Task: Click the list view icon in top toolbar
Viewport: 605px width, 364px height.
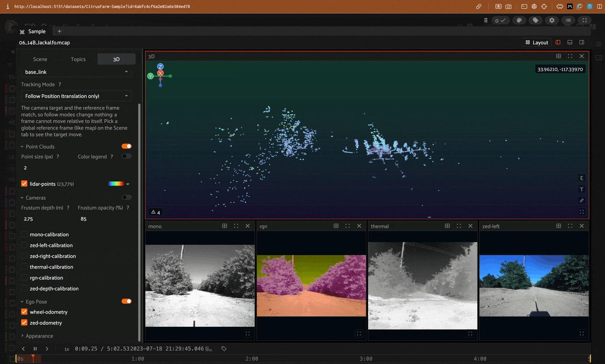Action: [x=568, y=20]
